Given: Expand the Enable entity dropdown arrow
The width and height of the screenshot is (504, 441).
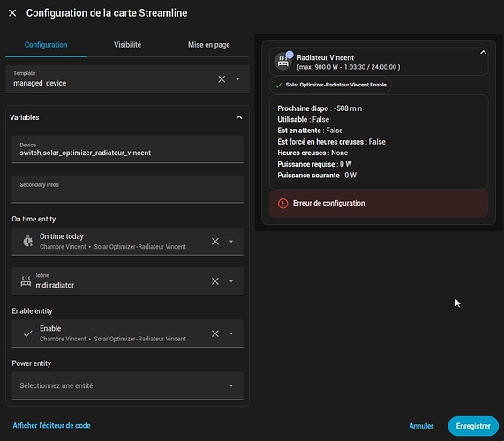Looking at the screenshot, I should point(231,333).
